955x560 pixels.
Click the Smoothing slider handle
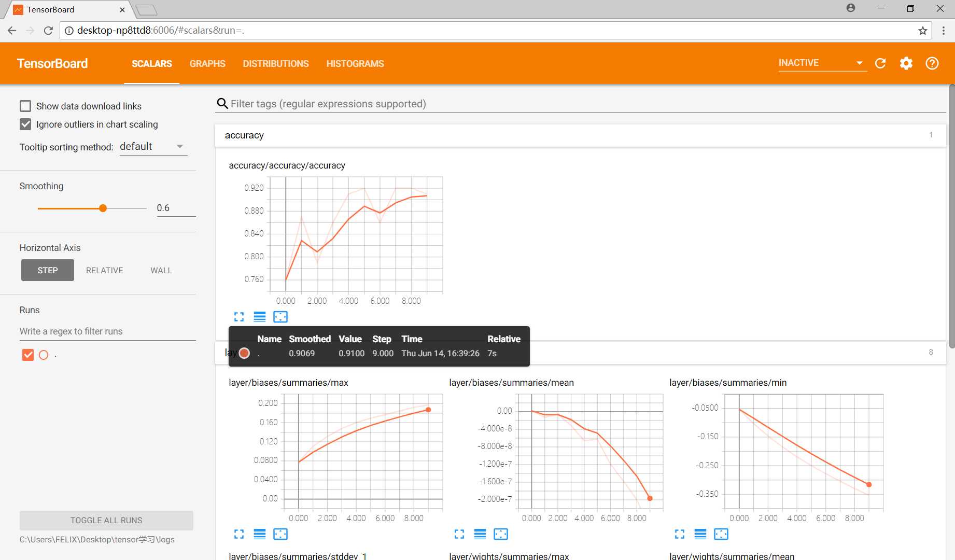(103, 208)
